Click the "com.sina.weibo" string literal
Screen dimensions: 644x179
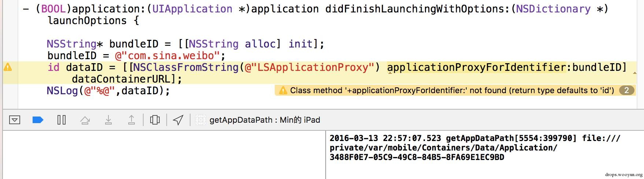click(x=167, y=56)
